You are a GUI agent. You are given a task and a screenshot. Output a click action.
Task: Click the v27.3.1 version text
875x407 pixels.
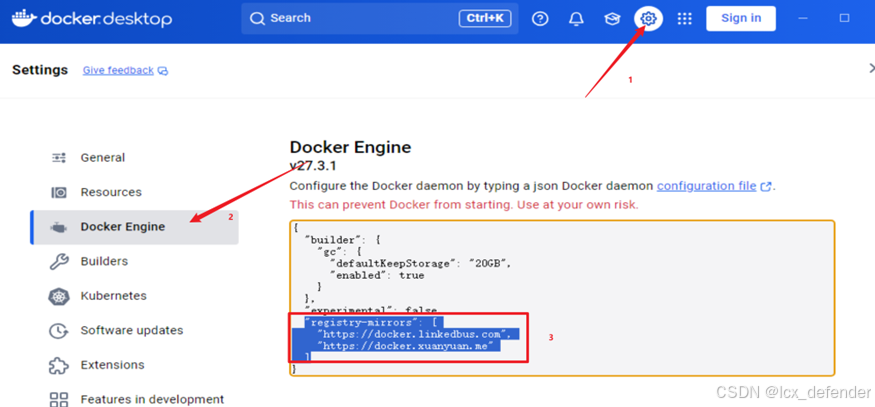pyautogui.click(x=313, y=166)
